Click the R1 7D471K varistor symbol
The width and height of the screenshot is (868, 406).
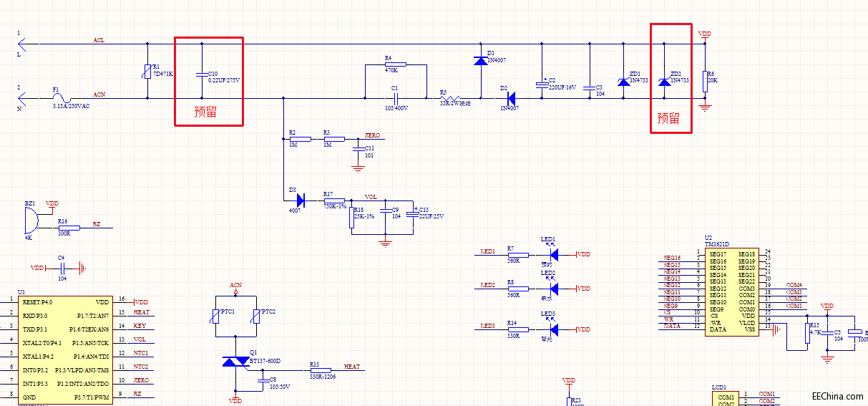(148, 72)
